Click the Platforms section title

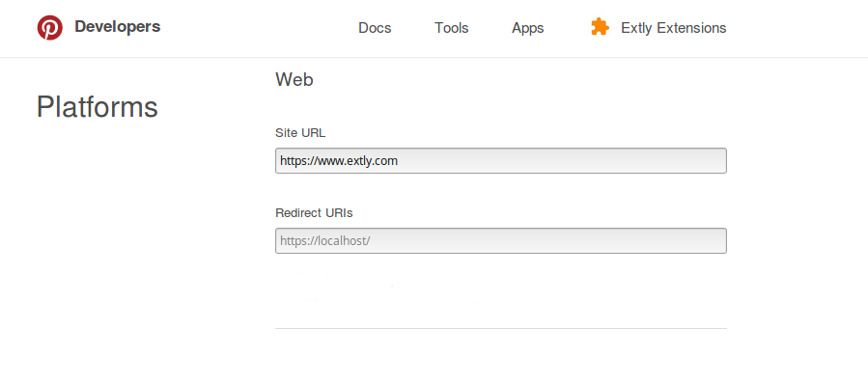98,107
